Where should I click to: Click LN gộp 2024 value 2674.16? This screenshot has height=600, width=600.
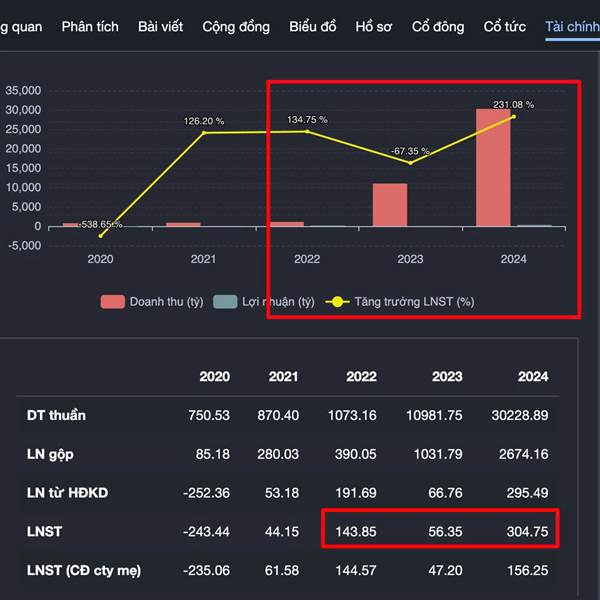coord(523,454)
